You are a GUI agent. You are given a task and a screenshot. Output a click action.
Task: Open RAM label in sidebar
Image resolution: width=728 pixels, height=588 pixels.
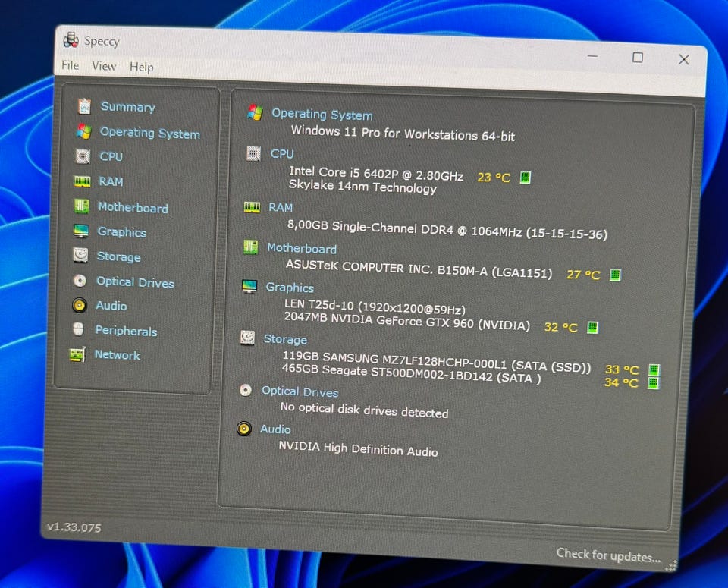click(x=111, y=181)
